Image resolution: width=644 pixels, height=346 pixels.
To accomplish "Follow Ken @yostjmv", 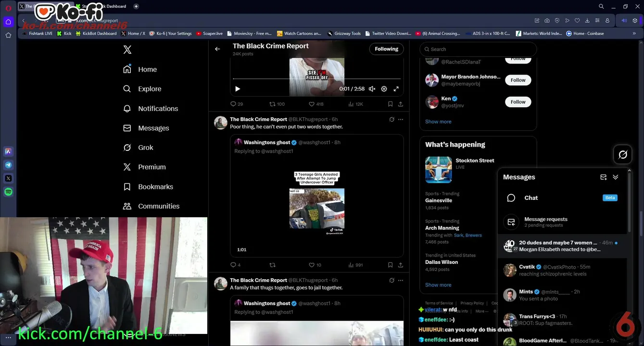I will (518, 102).
